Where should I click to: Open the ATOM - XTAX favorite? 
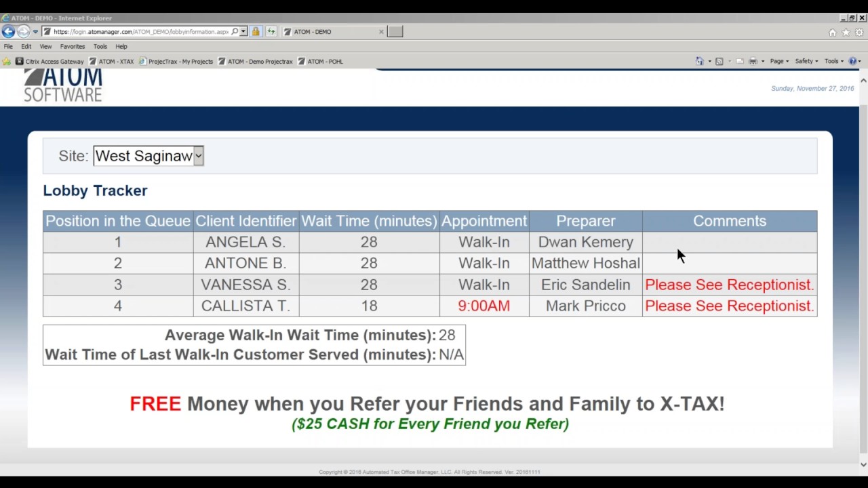click(111, 62)
